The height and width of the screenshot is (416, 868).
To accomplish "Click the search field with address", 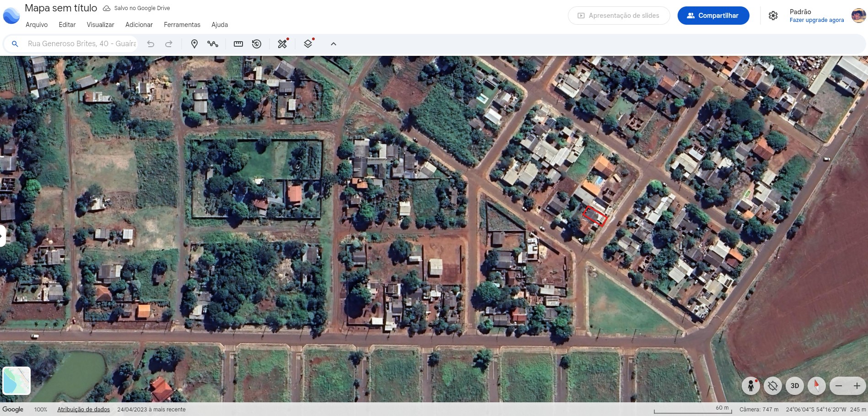I will pos(81,44).
